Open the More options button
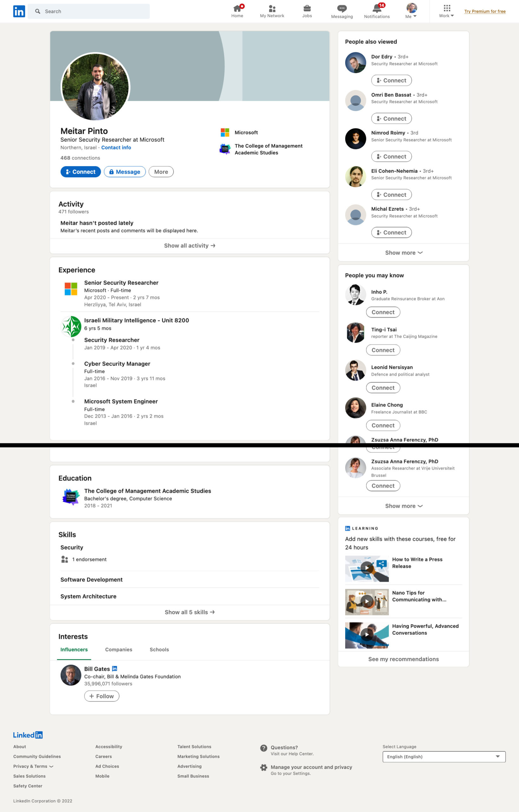Image resolution: width=519 pixels, height=812 pixels. click(x=161, y=172)
